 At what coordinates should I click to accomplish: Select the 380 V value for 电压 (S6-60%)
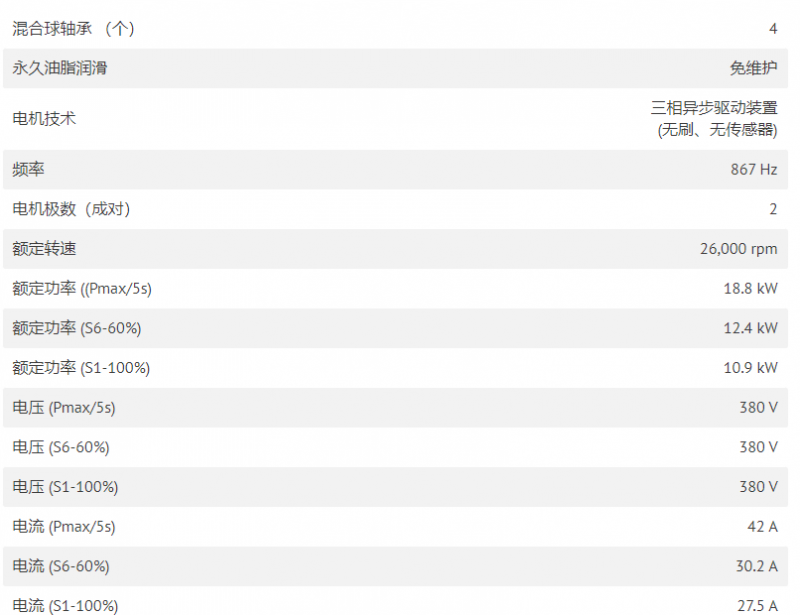pyautogui.click(x=758, y=447)
